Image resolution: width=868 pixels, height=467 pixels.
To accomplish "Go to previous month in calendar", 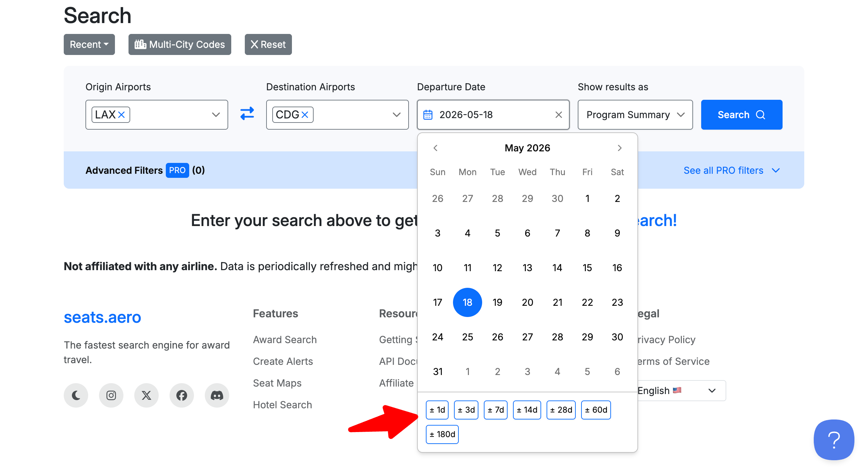I will (x=436, y=148).
